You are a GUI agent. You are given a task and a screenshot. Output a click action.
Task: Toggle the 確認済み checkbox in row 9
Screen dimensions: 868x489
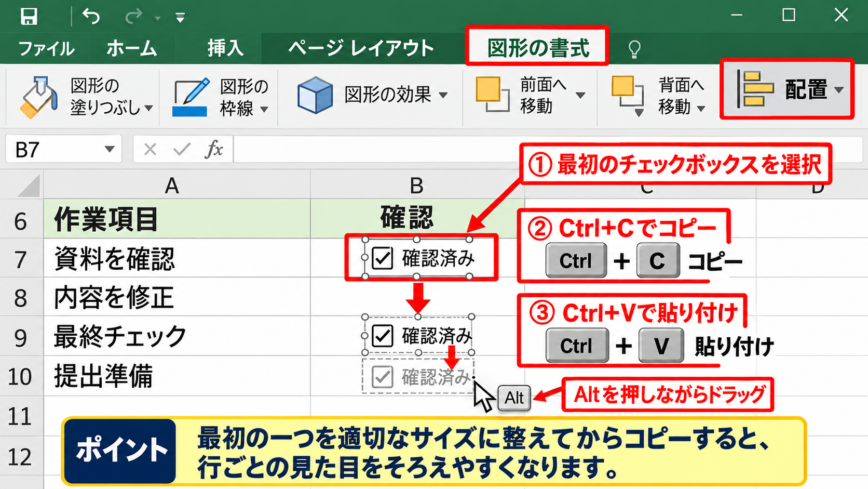click(x=383, y=336)
